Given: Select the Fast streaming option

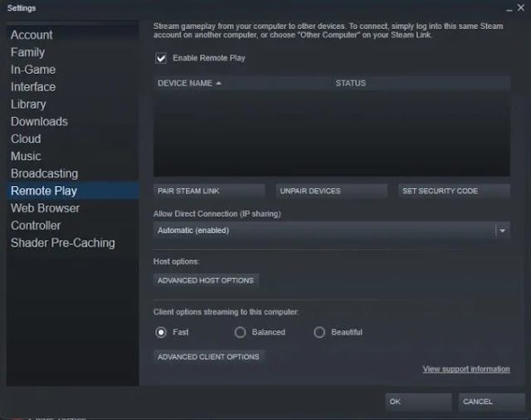Looking at the screenshot, I should click(x=161, y=332).
